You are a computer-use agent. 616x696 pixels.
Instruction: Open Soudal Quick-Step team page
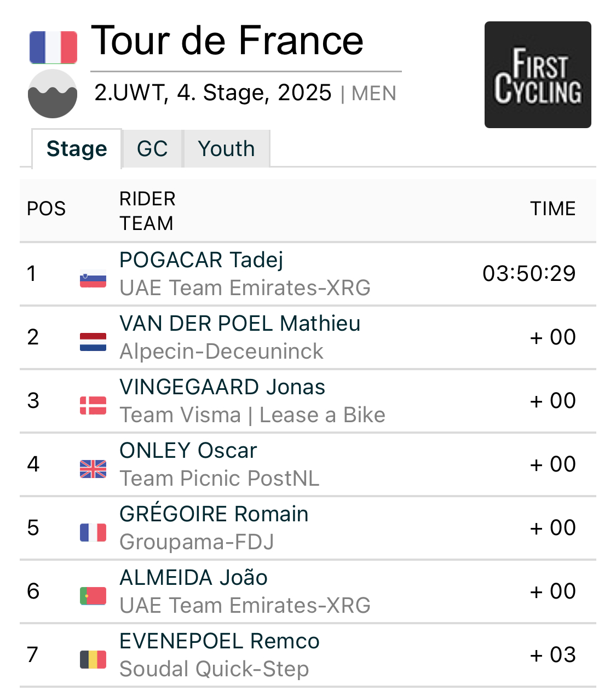pos(214,669)
